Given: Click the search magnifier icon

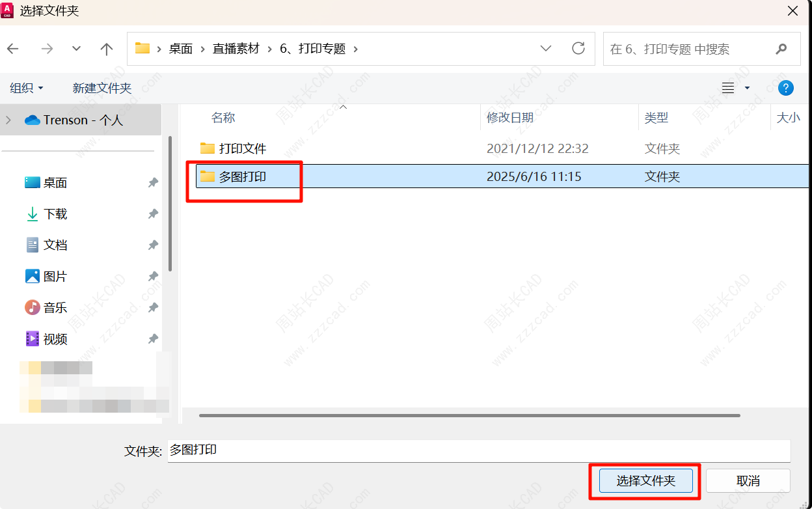Looking at the screenshot, I should click(x=781, y=49).
